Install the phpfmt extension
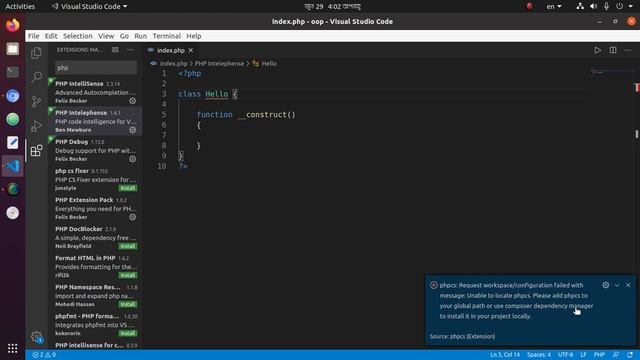 (x=128, y=333)
